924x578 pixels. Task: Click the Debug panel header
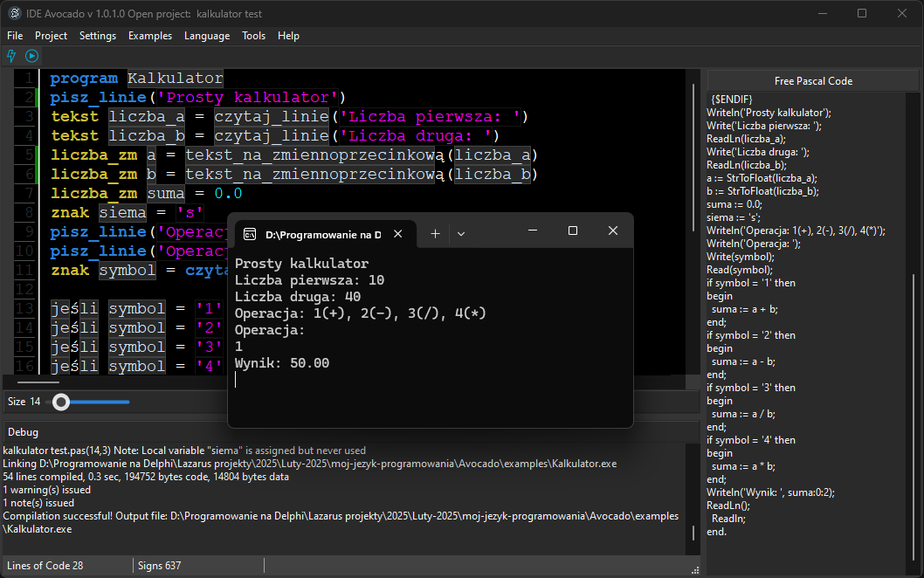click(24, 431)
